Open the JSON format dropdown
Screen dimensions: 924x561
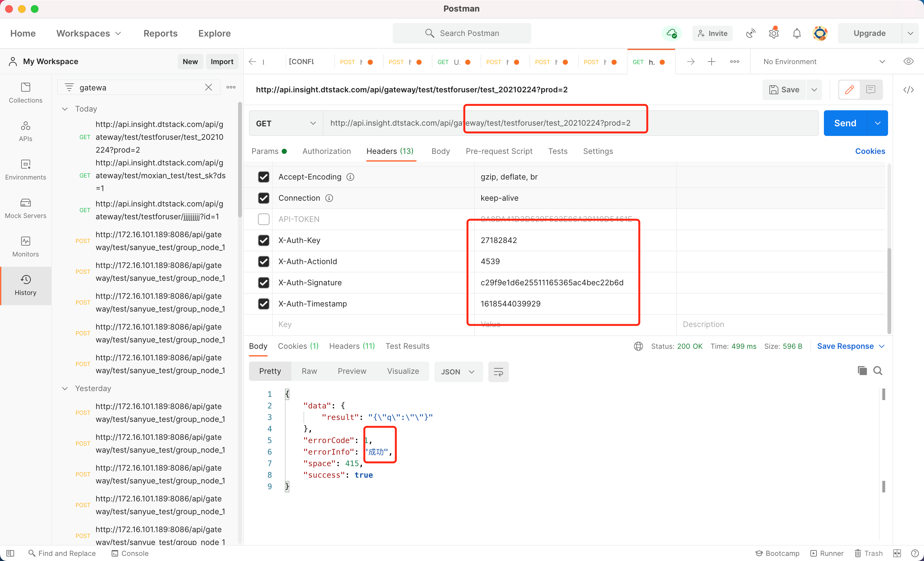pyautogui.click(x=458, y=372)
